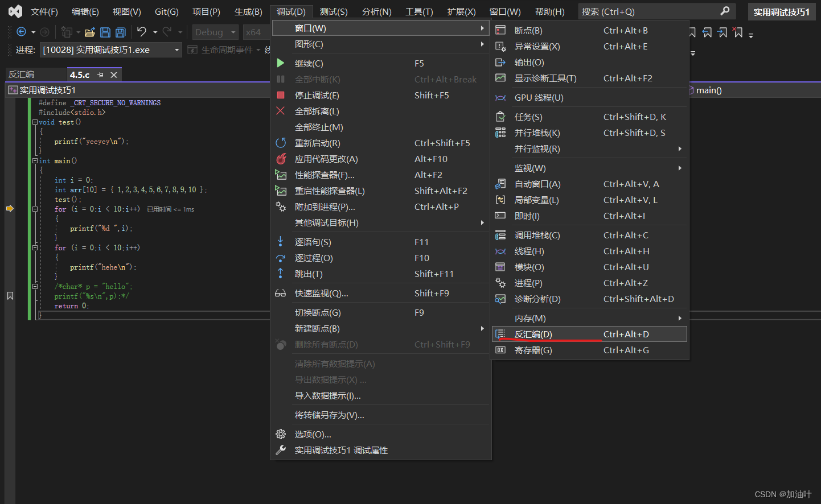This screenshot has height=504, width=821.
Task: Apply code changes via the flame icon
Action: pos(281,159)
